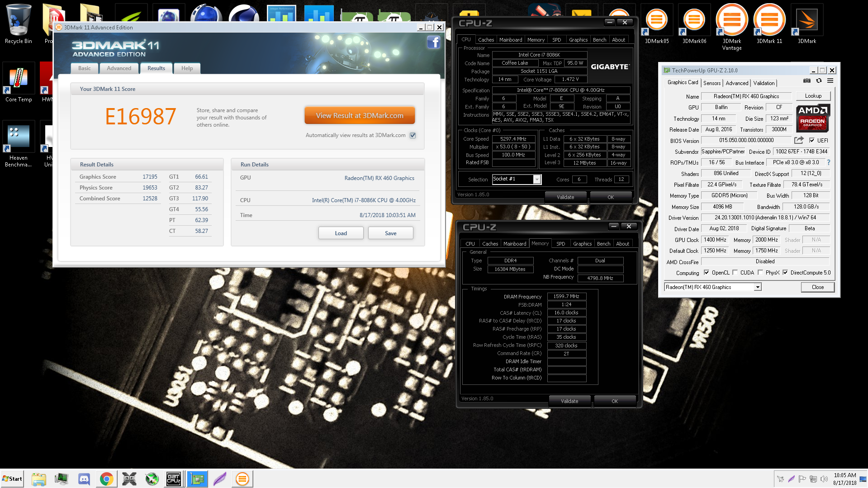Click Lookup button in GPU-Z
868x488 pixels.
[x=813, y=96]
